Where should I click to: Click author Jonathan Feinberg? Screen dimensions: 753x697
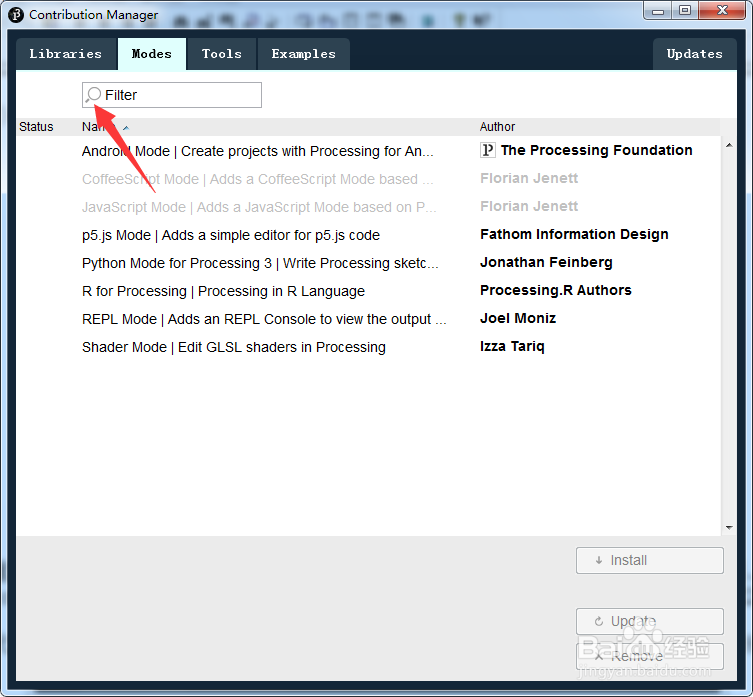546,262
